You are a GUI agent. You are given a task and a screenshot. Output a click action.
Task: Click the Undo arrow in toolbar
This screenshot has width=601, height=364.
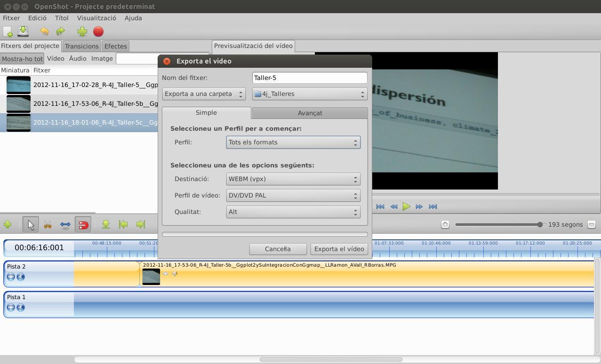point(44,32)
